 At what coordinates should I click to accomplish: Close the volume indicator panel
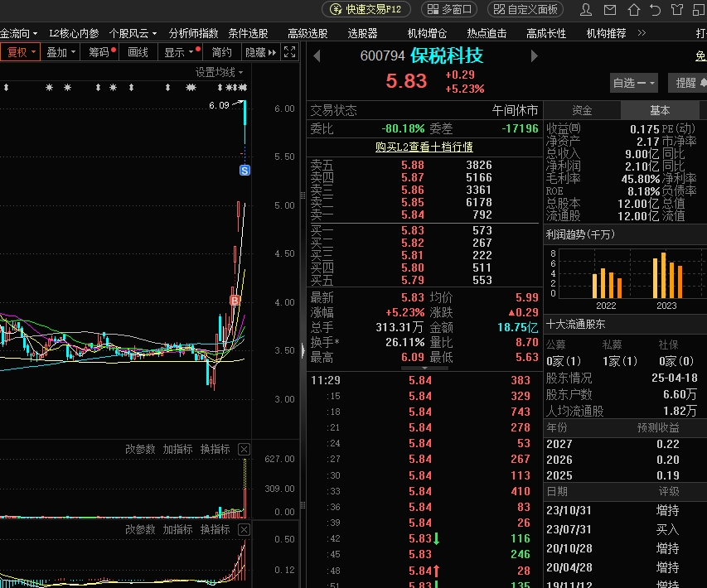pos(244,449)
